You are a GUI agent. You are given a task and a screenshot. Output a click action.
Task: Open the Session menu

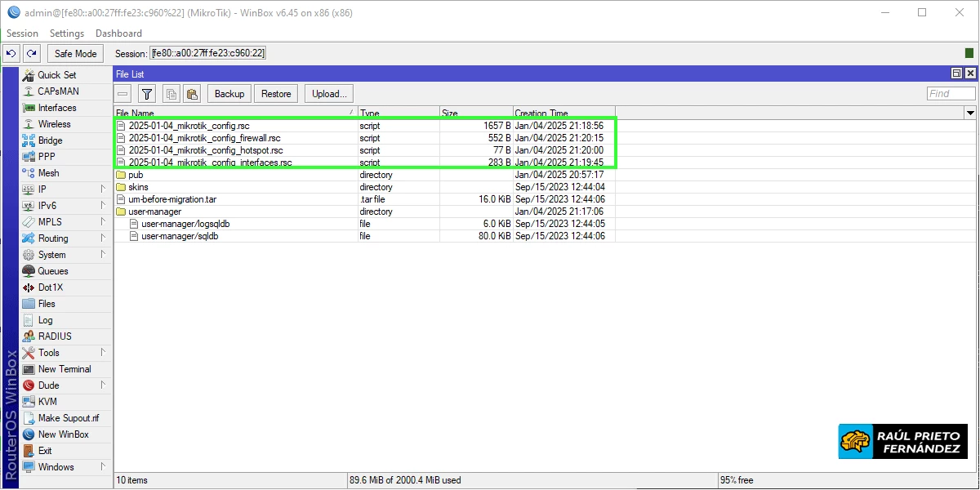21,33
